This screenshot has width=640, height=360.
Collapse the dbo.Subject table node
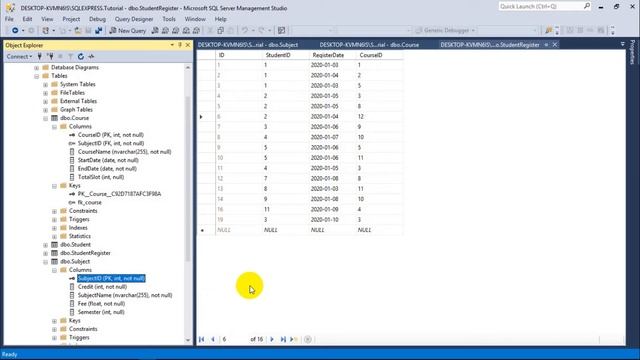click(46, 262)
